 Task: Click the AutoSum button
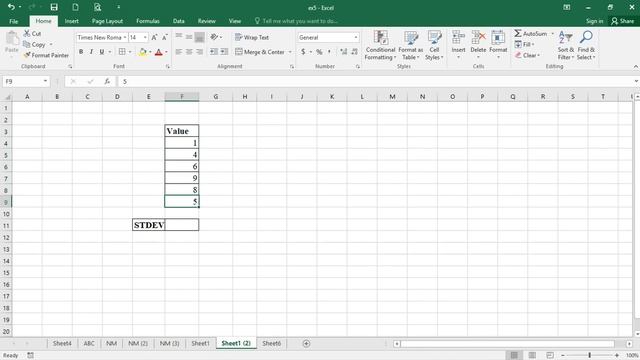(x=531, y=33)
